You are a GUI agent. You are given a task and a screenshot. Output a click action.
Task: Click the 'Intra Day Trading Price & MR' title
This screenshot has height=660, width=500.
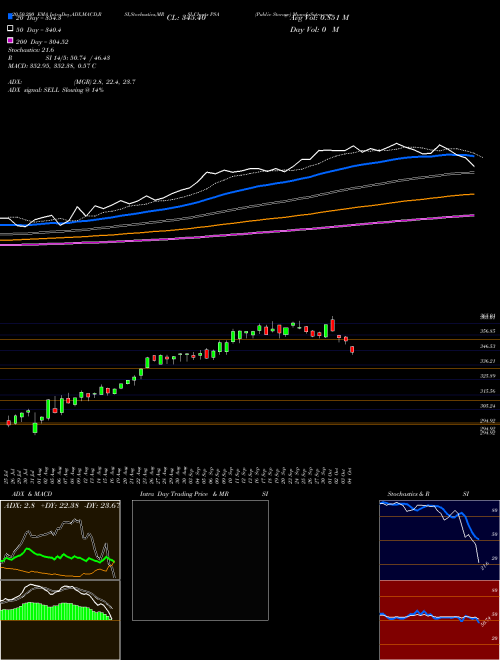(185, 494)
